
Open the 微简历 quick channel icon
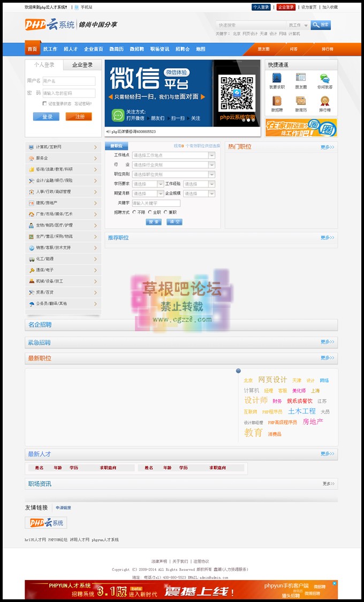301,101
